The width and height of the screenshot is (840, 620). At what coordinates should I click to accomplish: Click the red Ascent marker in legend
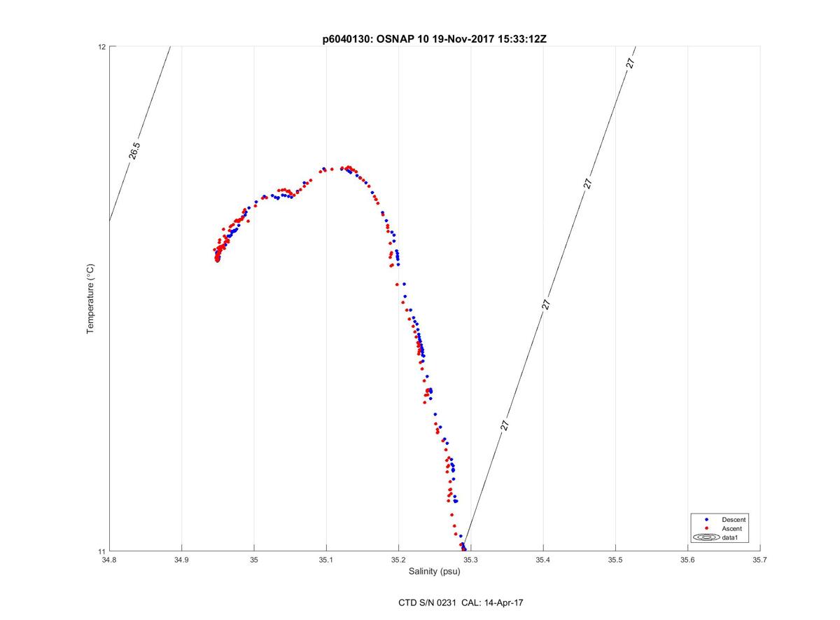[x=707, y=528]
